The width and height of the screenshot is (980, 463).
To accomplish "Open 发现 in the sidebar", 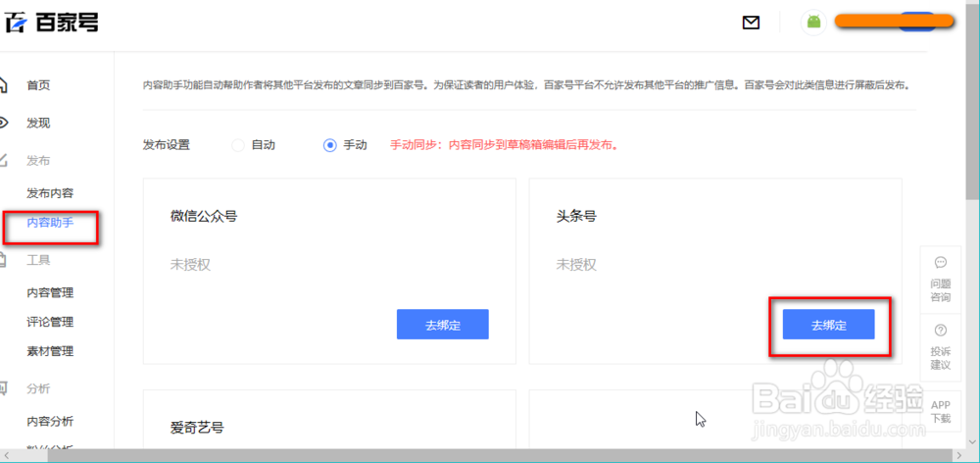I will tap(38, 123).
